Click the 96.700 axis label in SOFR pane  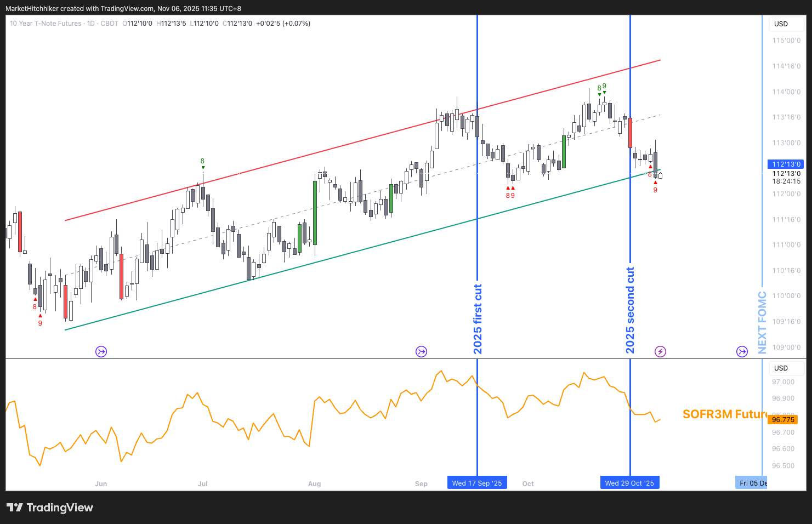coord(783,432)
